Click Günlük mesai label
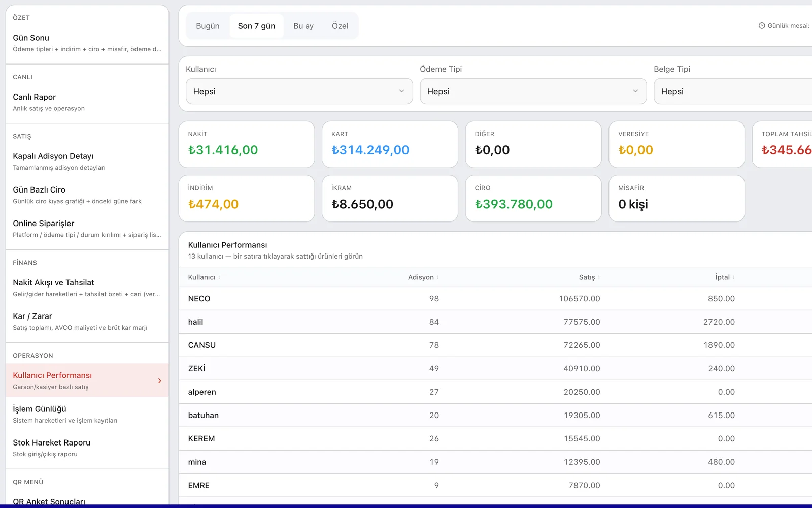 pyautogui.click(x=789, y=26)
